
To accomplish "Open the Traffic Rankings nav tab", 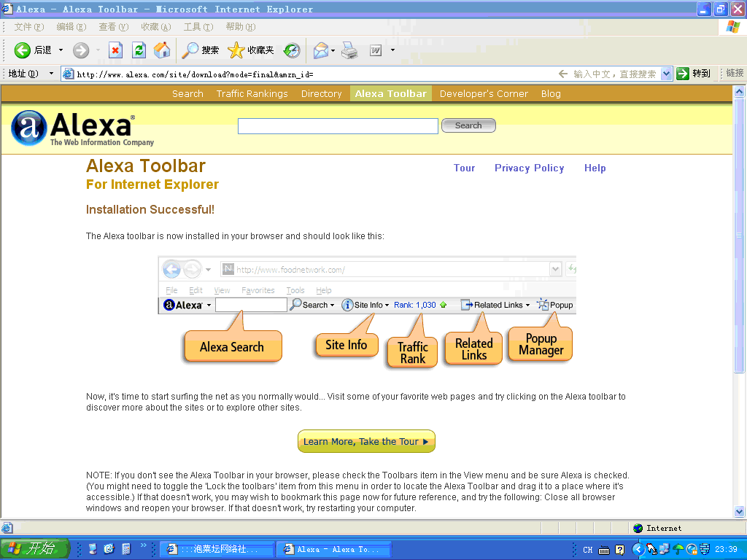I will click(252, 94).
